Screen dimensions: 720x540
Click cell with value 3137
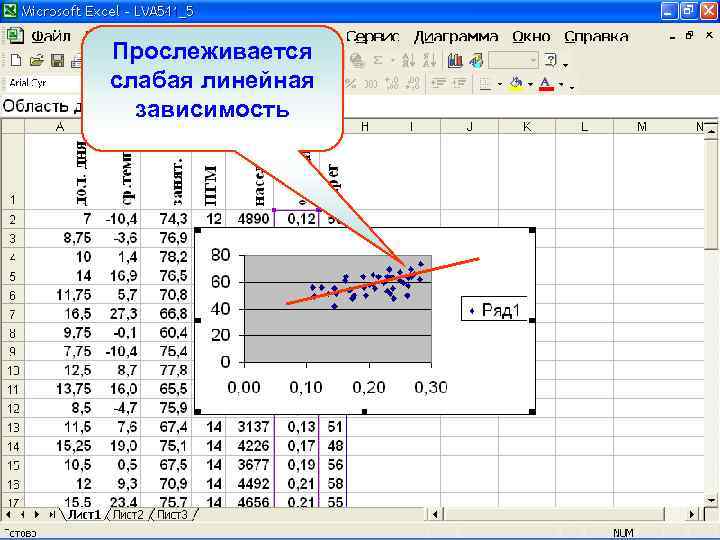pyautogui.click(x=251, y=427)
